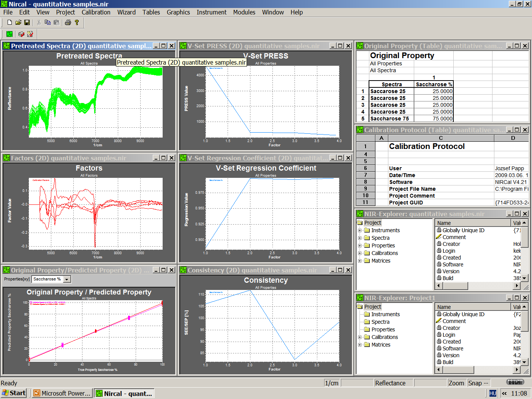The width and height of the screenshot is (532, 399).
Task: Expand hidden tray icons with the chevron
Action: click(x=504, y=393)
